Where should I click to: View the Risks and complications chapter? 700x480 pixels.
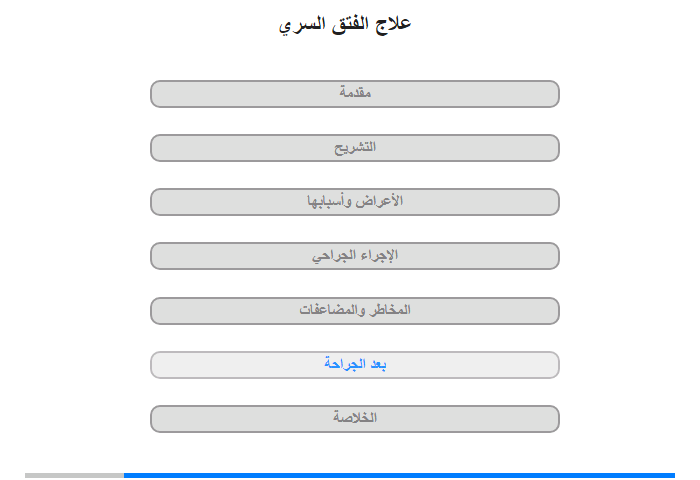point(355,311)
